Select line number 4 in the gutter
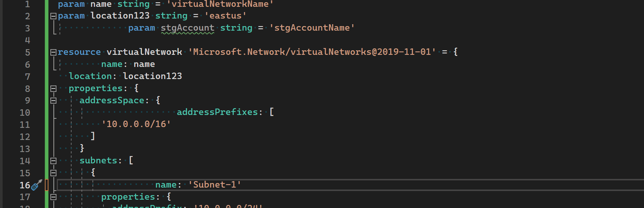Image resolution: width=644 pixels, height=208 pixels. pos(27,40)
